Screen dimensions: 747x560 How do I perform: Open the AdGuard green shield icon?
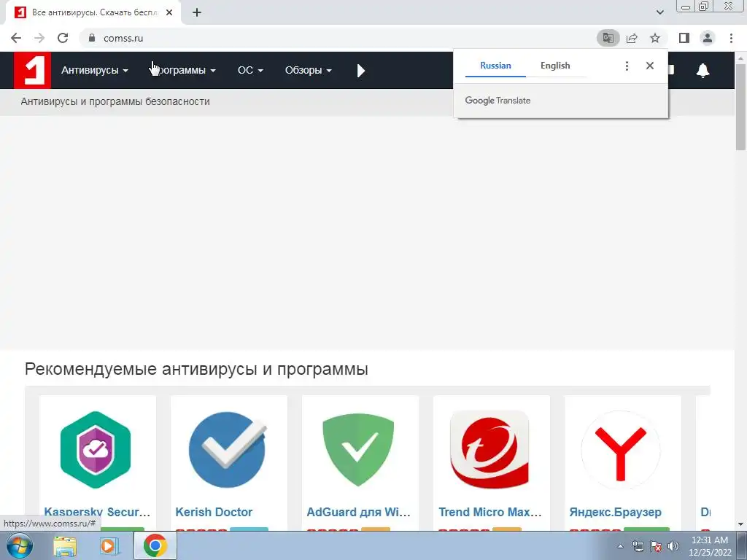point(358,449)
